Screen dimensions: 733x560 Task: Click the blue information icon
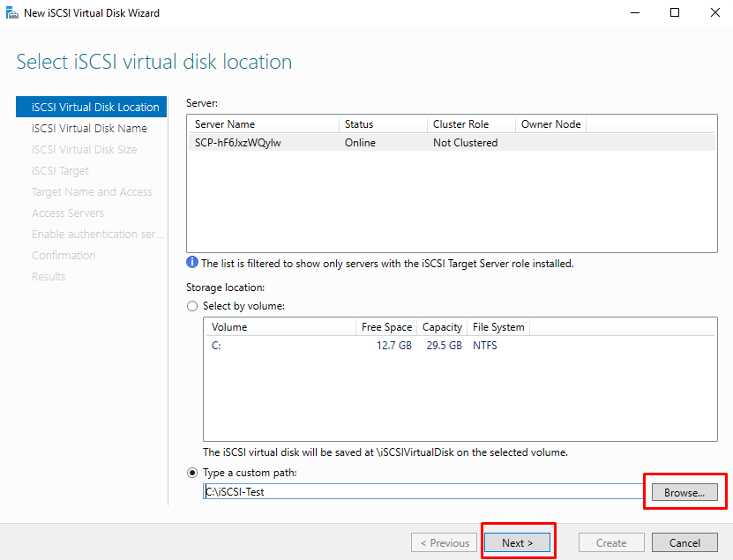tap(192, 262)
